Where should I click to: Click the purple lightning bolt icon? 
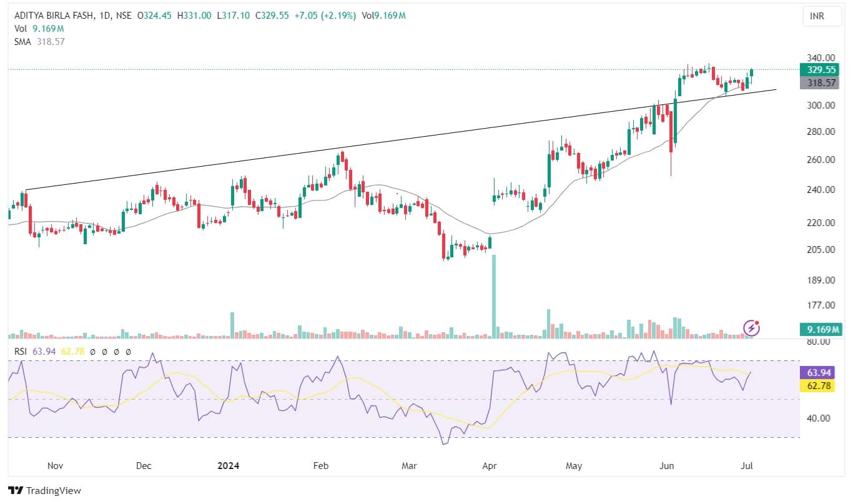(x=752, y=327)
